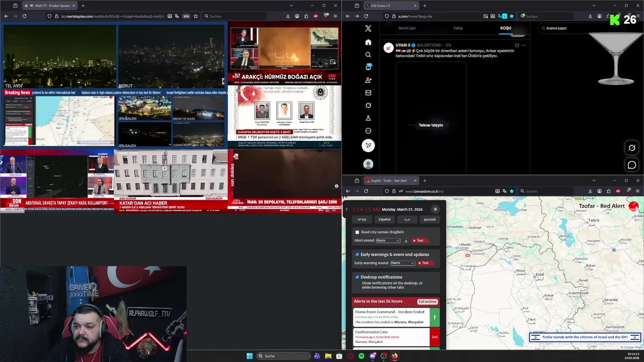Screen dimensions: 644x362
Task: Open Firefox menu in Tzofar window
Action: [637, 191]
